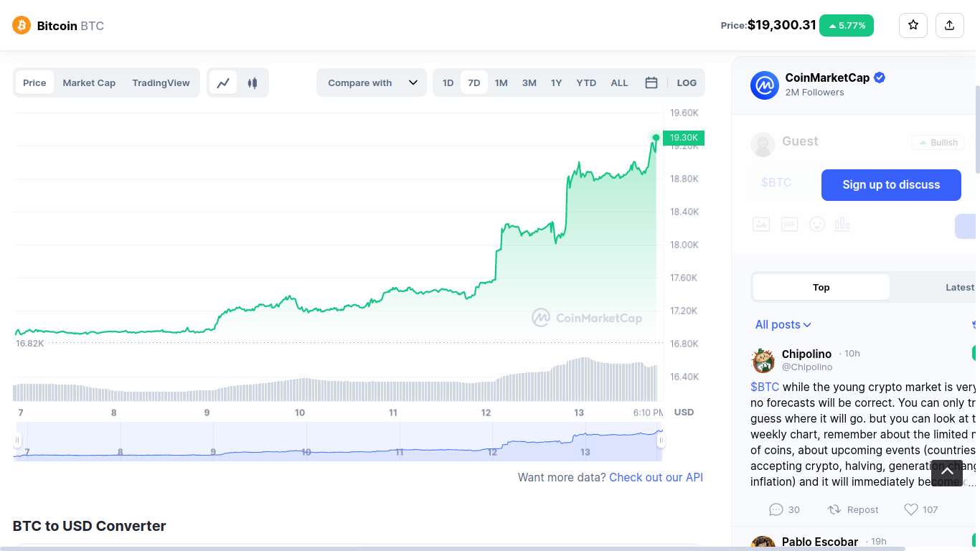
Task: Select the 1D time range
Action: click(x=448, y=83)
